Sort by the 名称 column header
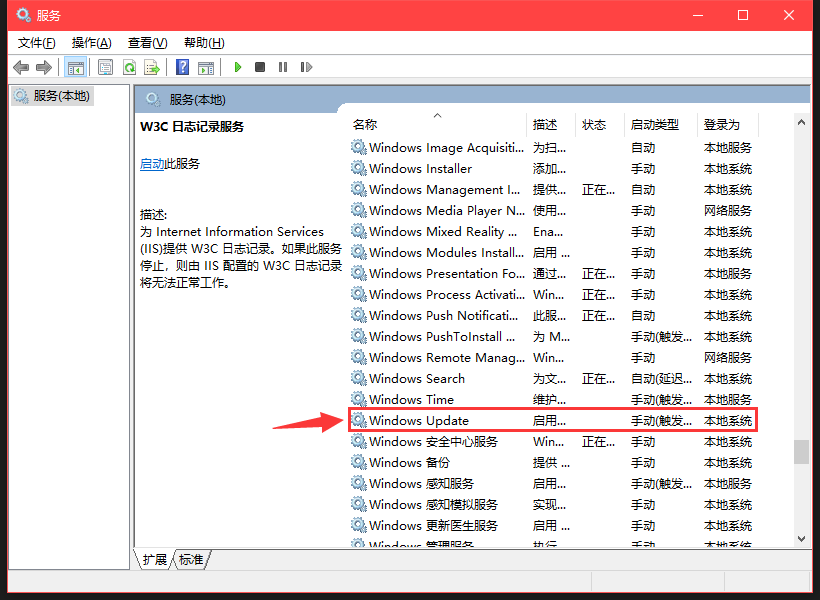Viewport: 820px width, 600px height. coord(437,124)
